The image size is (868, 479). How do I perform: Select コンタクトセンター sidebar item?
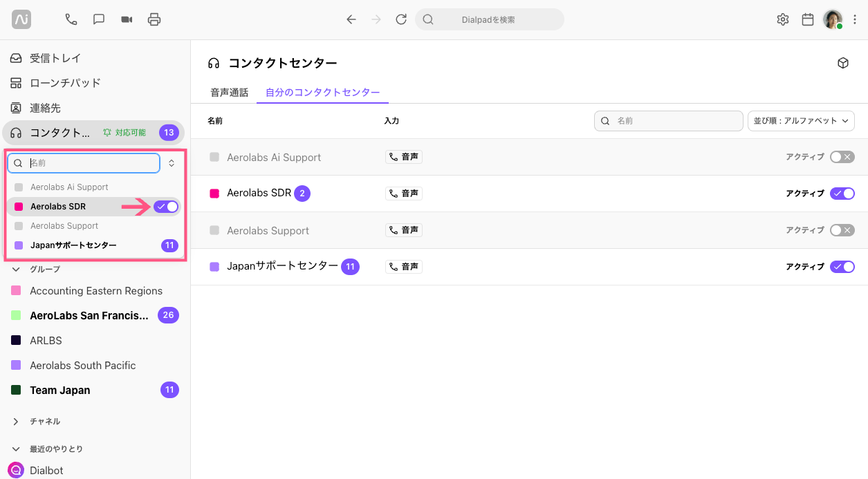point(93,132)
